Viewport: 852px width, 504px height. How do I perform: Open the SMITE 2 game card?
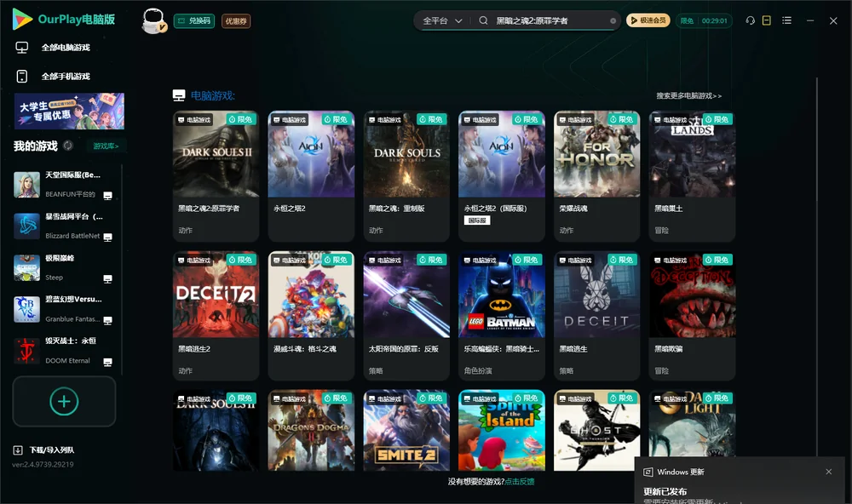pos(406,430)
